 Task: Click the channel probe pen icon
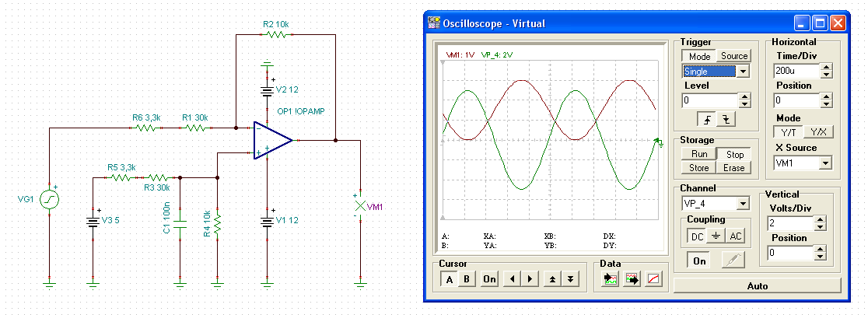(733, 261)
